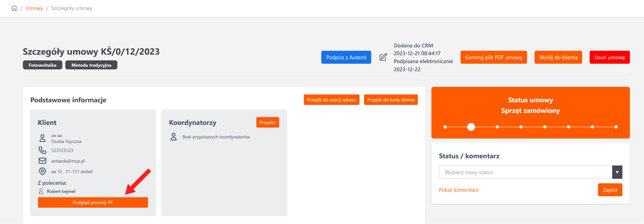Click the phone icon beside 123123123
644x224 pixels.
pyautogui.click(x=42, y=150)
